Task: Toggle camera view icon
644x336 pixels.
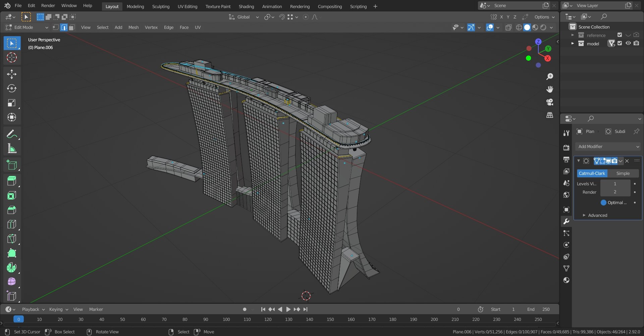Action: 550,102
